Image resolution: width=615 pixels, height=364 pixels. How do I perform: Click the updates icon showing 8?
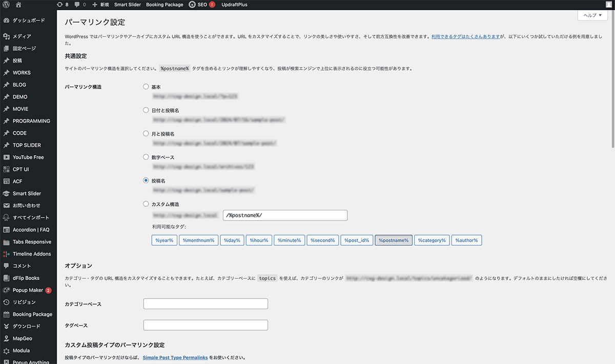[63, 5]
